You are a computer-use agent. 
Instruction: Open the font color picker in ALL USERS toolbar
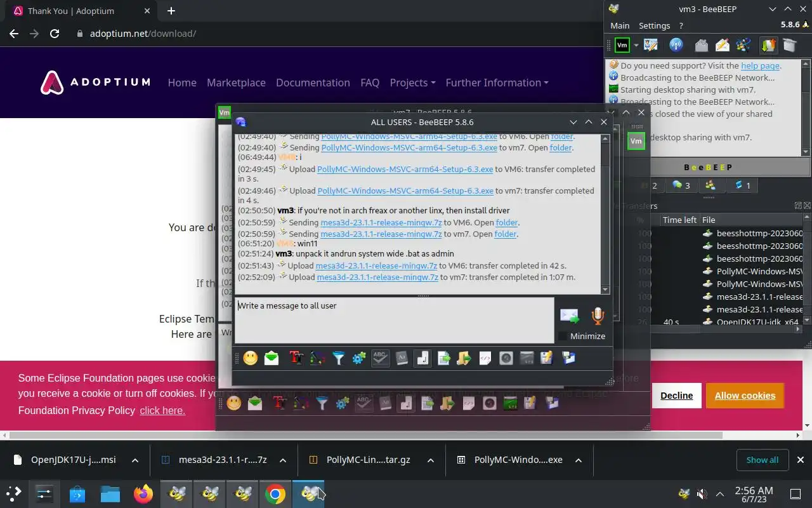pyautogui.click(x=317, y=358)
